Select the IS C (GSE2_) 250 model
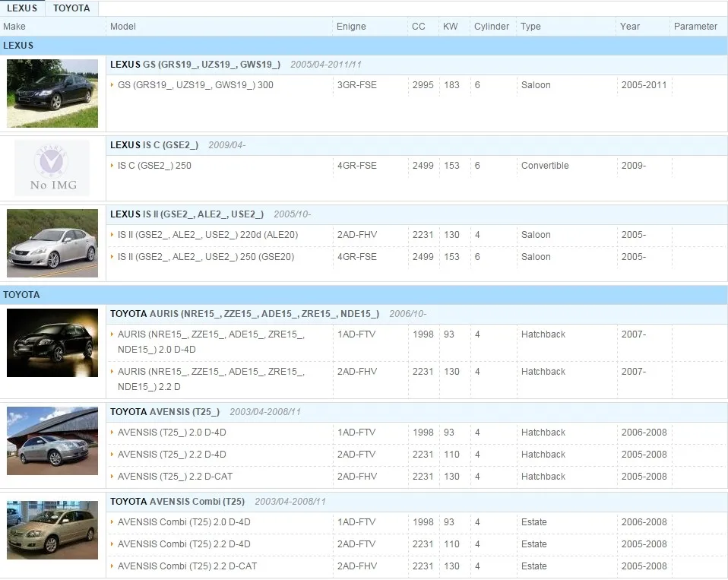This screenshot has width=728, height=580. click(154, 165)
